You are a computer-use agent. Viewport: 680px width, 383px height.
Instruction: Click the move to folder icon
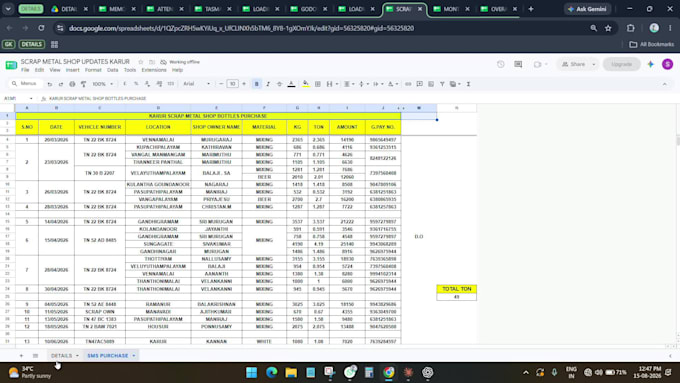[x=152, y=62]
